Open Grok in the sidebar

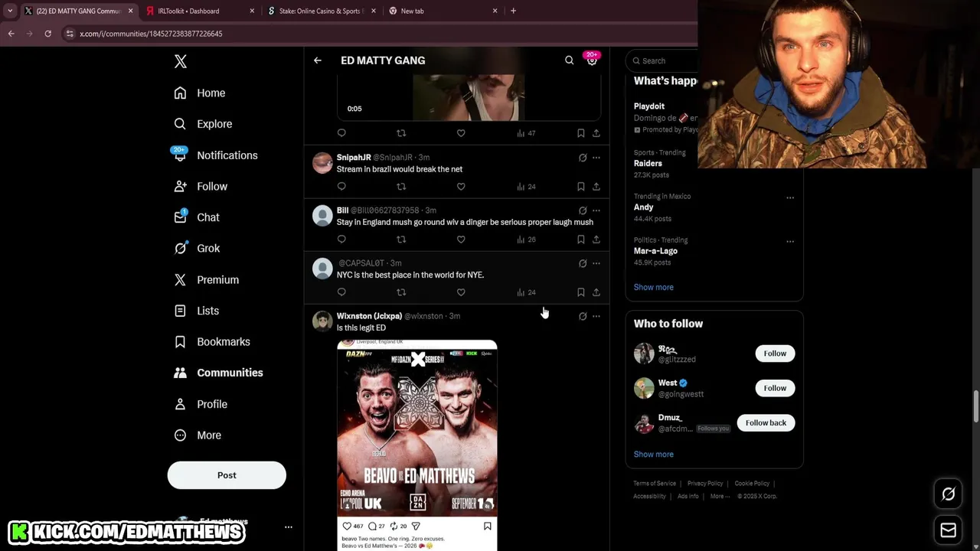pyautogui.click(x=197, y=249)
